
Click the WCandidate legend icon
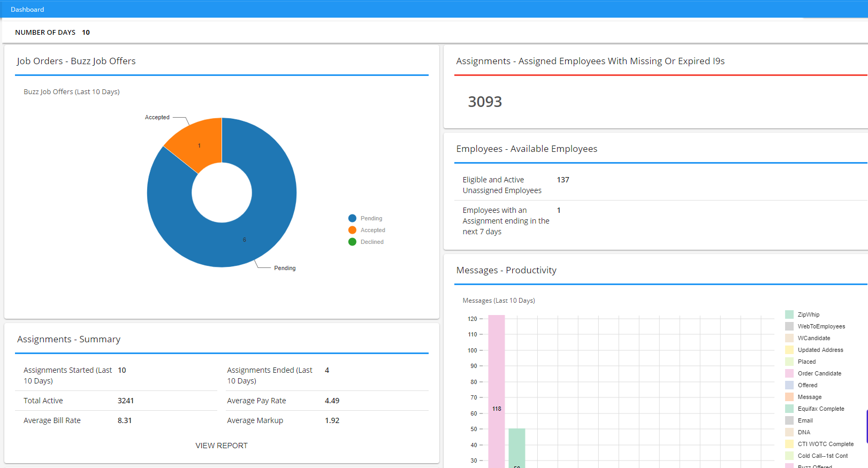pos(789,338)
